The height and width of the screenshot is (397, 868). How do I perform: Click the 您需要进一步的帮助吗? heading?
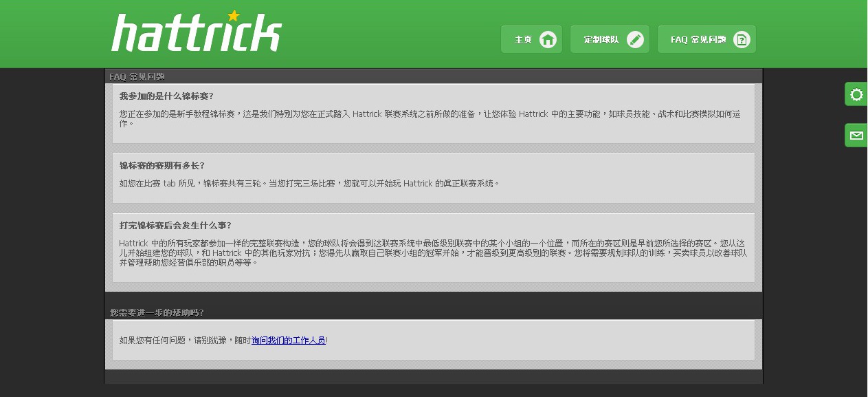click(x=157, y=312)
